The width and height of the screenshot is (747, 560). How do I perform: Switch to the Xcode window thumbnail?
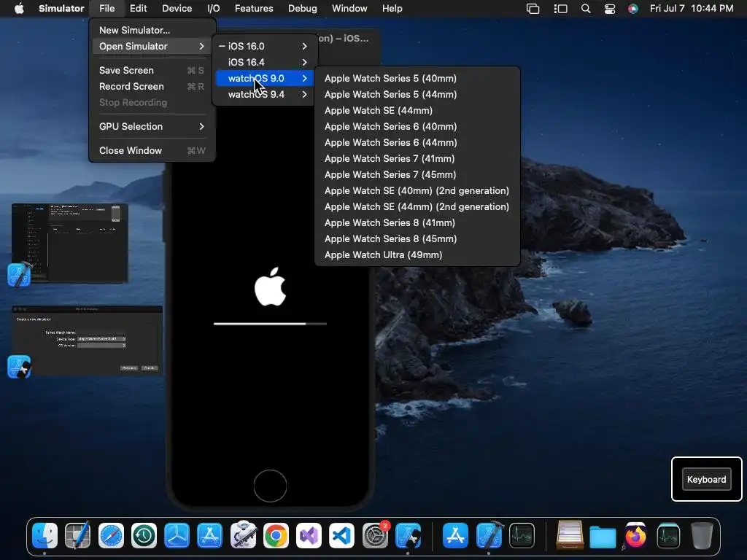[x=70, y=243]
